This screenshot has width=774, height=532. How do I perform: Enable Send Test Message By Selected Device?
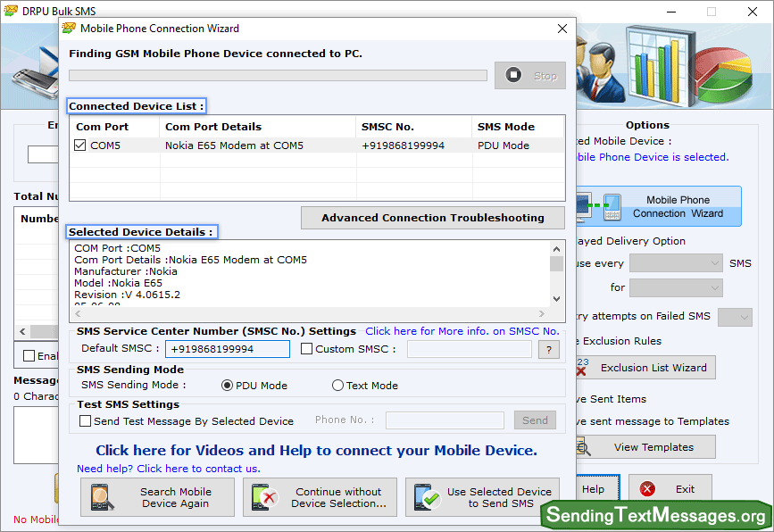(85, 421)
